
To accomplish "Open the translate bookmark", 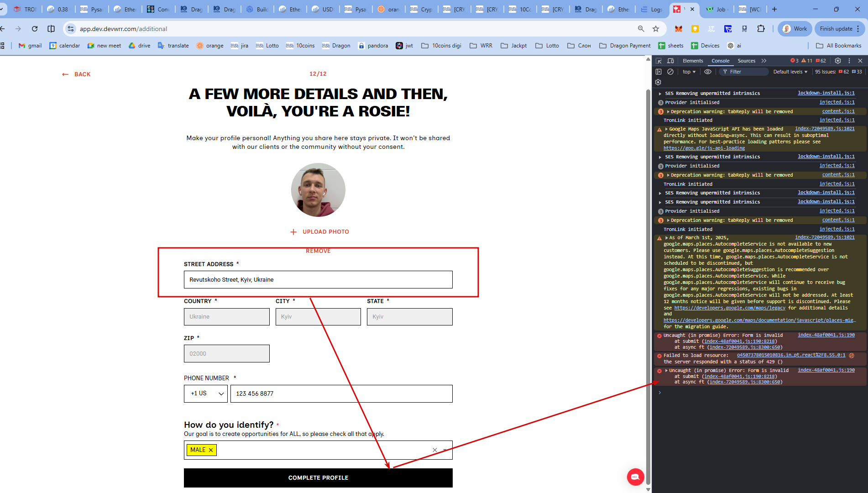I will point(173,46).
